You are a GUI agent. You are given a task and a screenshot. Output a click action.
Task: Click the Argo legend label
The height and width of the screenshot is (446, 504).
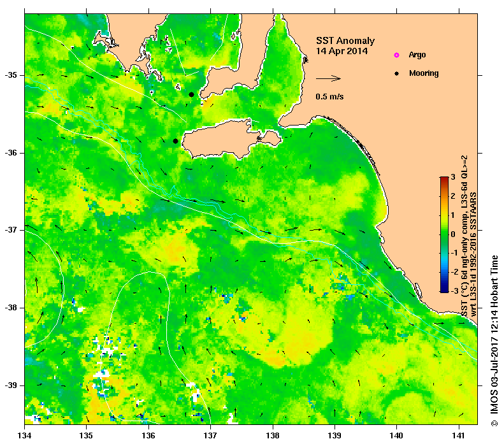point(417,55)
